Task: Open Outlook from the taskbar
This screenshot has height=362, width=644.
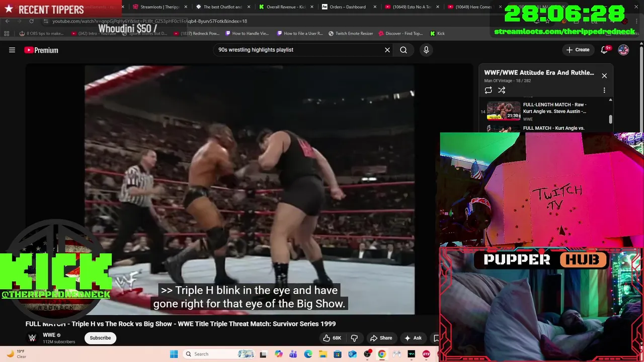Action: (x=352, y=354)
